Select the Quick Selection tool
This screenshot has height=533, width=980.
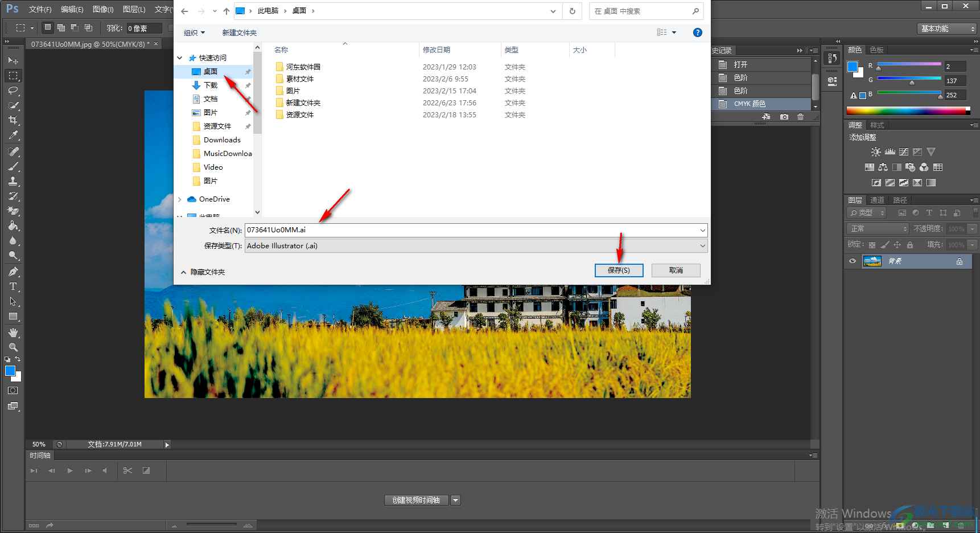13,105
